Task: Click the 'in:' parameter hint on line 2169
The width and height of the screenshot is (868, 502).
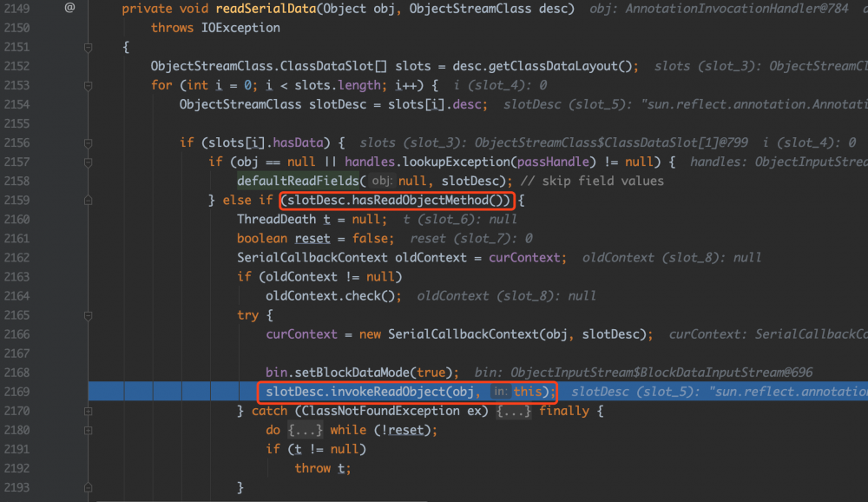Action: [500, 392]
